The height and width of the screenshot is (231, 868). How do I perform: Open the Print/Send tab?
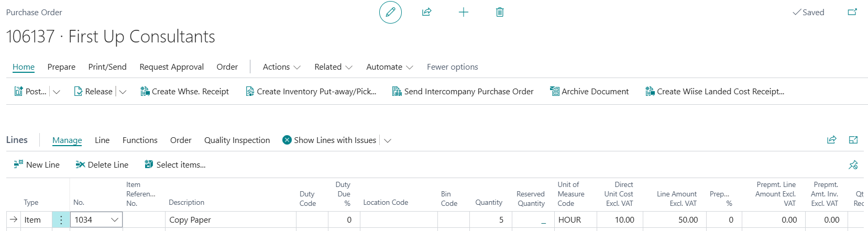pyautogui.click(x=107, y=67)
